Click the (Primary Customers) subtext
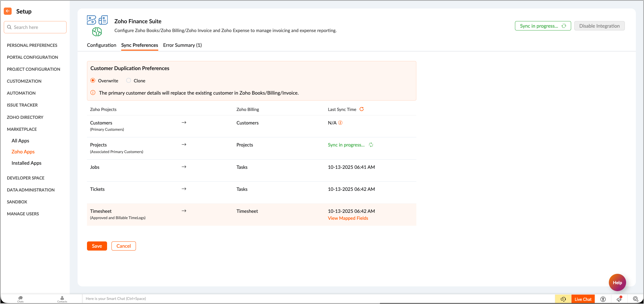This screenshot has width=644, height=304. tap(107, 130)
